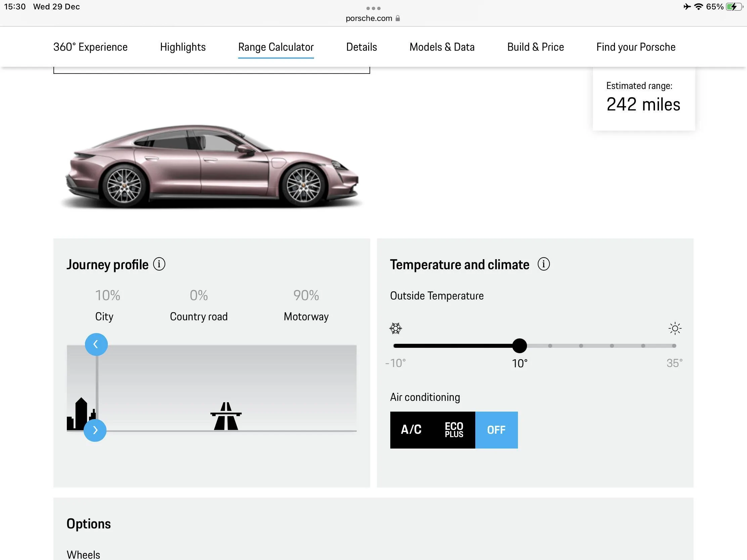Viewport: 747px width, 560px height.
Task: Click the Options section heading
Action: pyautogui.click(x=88, y=523)
